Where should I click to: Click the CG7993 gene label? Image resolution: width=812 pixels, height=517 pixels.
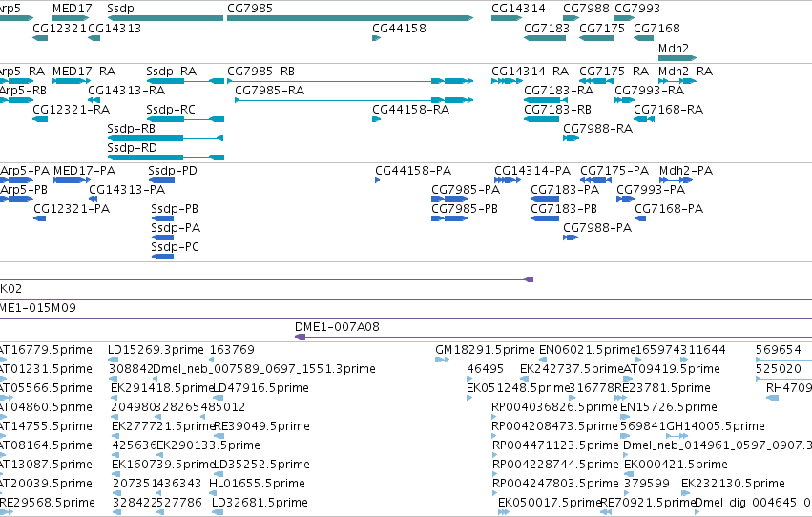[x=637, y=9]
